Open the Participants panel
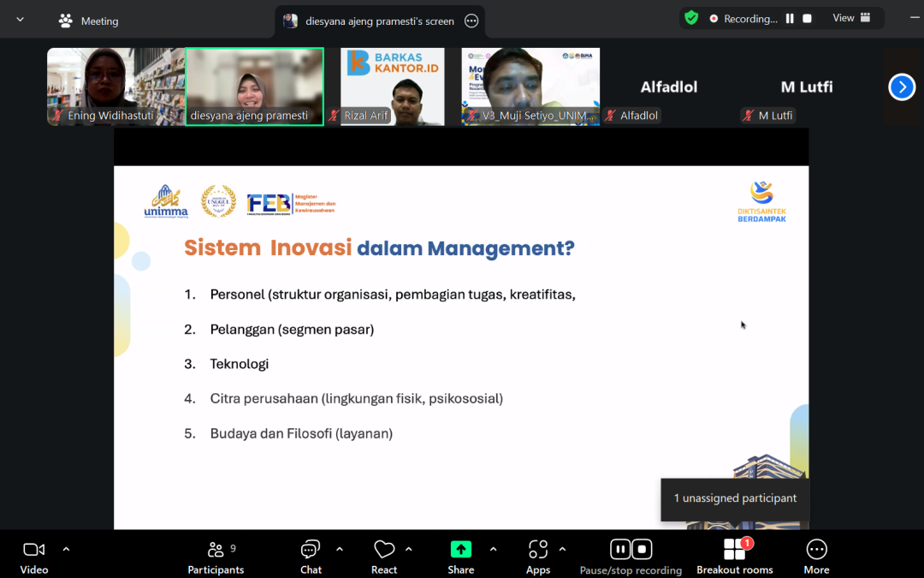This screenshot has height=578, width=924. pos(216,557)
